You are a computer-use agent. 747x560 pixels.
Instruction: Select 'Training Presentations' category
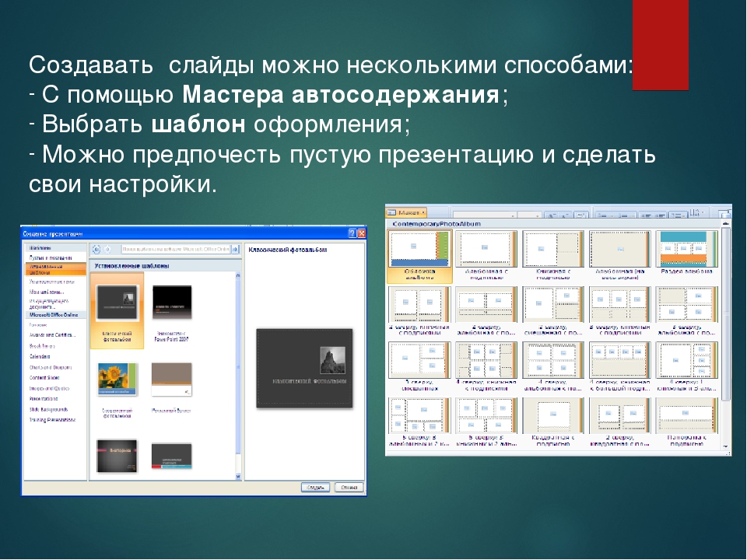tap(52, 420)
